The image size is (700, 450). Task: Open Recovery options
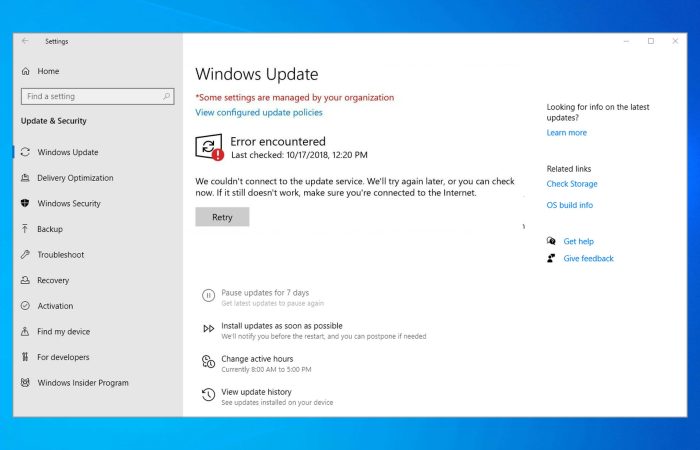[x=53, y=280]
